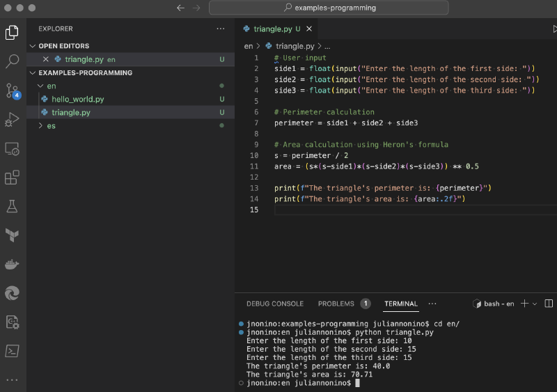Image resolution: width=557 pixels, height=392 pixels.
Task: Open the Search view icon
Action: (12, 61)
